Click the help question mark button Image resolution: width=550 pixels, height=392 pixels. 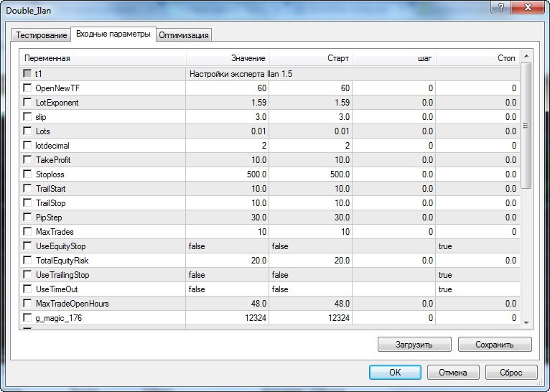pyautogui.click(x=499, y=7)
